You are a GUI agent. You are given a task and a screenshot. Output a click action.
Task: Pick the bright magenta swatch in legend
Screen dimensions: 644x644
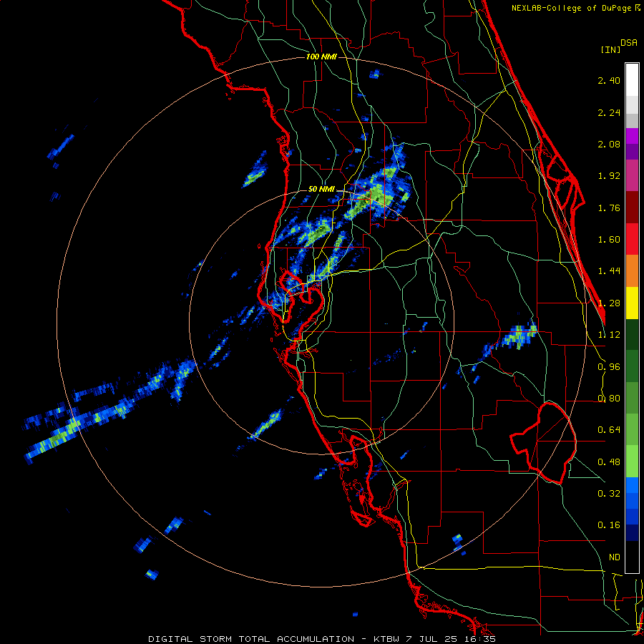pyautogui.click(x=632, y=136)
